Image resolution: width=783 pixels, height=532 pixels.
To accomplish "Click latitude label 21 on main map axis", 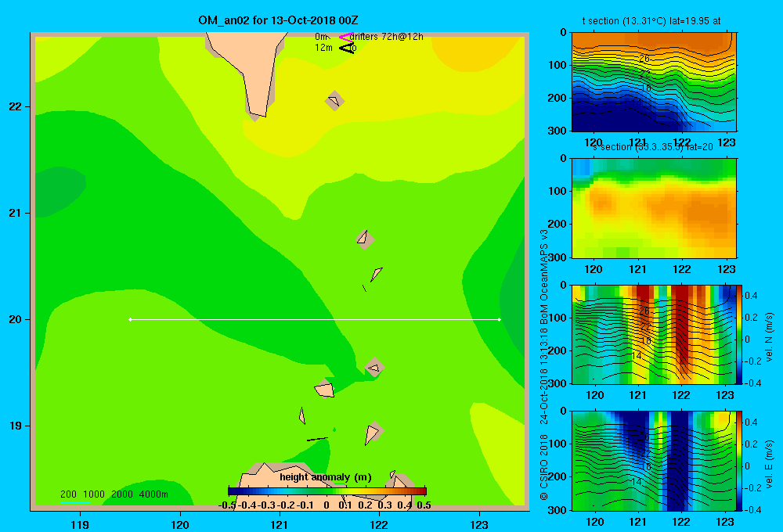I will (15, 213).
